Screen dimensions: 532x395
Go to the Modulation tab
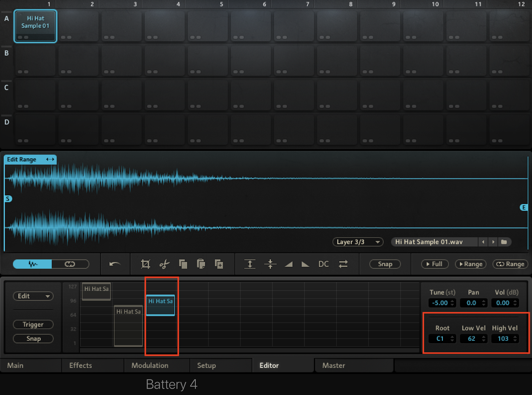[x=157, y=365]
